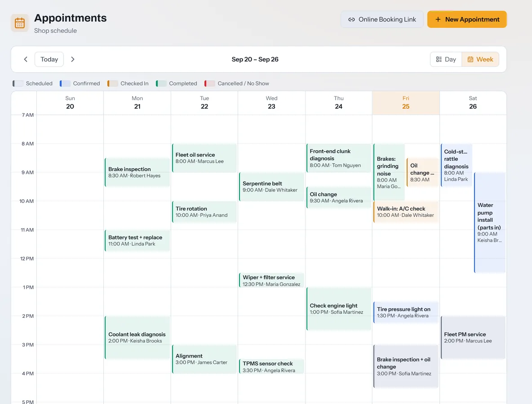This screenshot has height=404, width=532.
Task: Go to the previous week arrow
Action: pos(26,59)
